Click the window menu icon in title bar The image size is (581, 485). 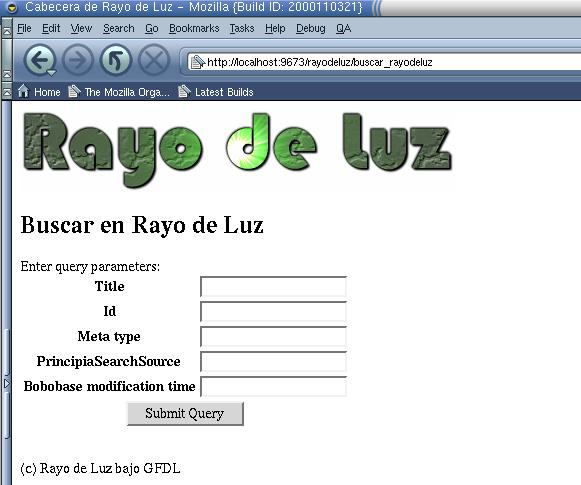[x=12, y=7]
